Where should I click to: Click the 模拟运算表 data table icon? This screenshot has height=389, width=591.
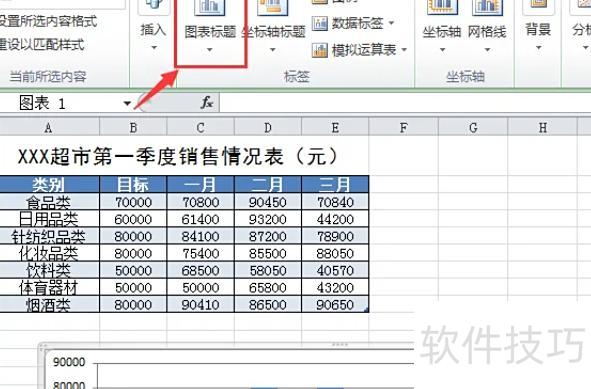pyautogui.click(x=320, y=50)
